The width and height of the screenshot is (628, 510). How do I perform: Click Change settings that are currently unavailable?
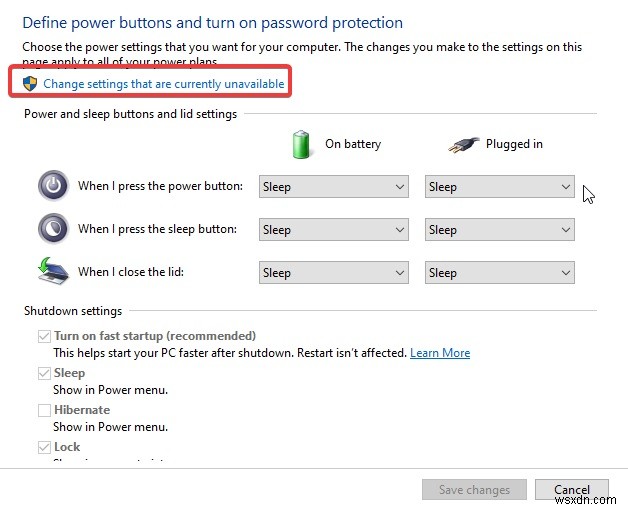click(164, 84)
